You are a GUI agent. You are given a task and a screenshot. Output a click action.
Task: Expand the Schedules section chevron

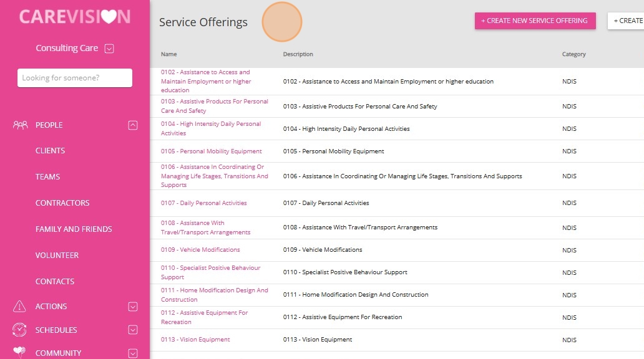coord(133,330)
